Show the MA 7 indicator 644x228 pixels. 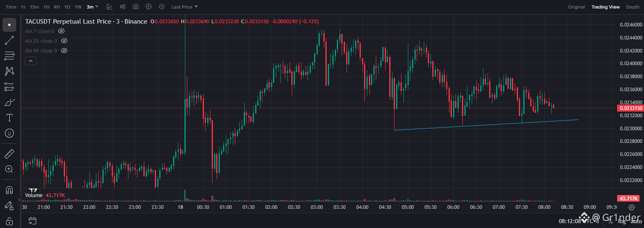click(61, 31)
